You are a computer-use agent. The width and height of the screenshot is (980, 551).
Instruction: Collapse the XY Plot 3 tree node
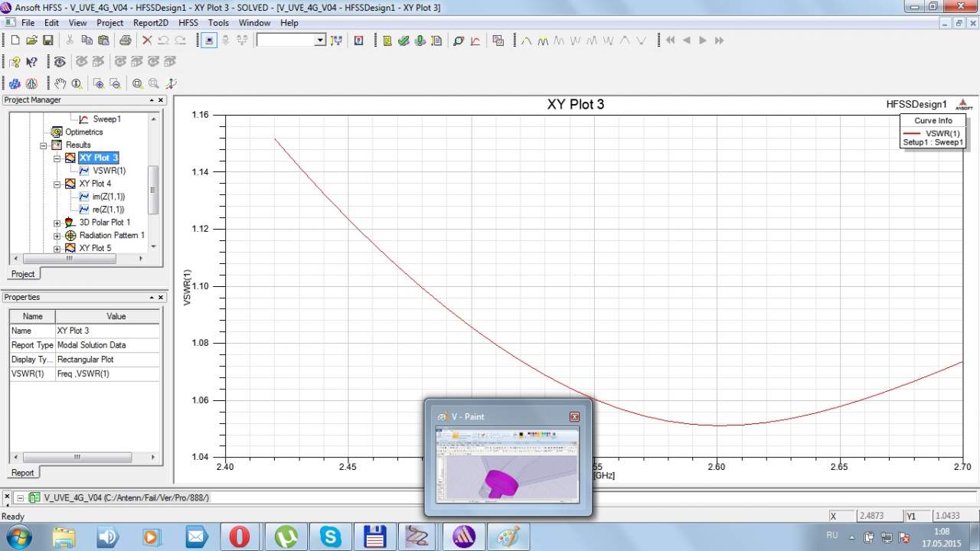coord(57,158)
